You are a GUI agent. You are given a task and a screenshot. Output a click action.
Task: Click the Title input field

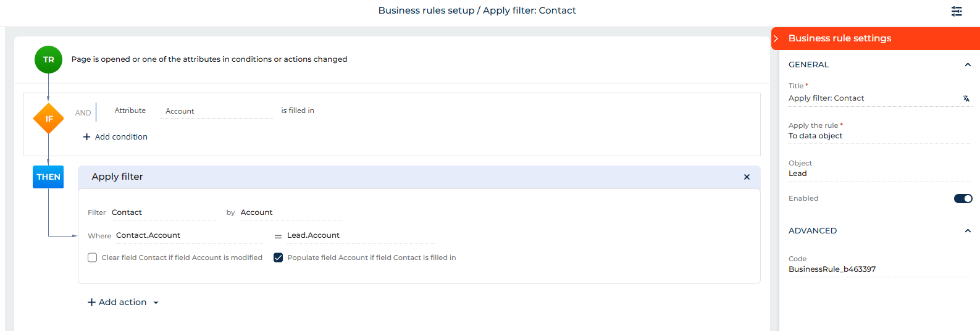click(871, 98)
